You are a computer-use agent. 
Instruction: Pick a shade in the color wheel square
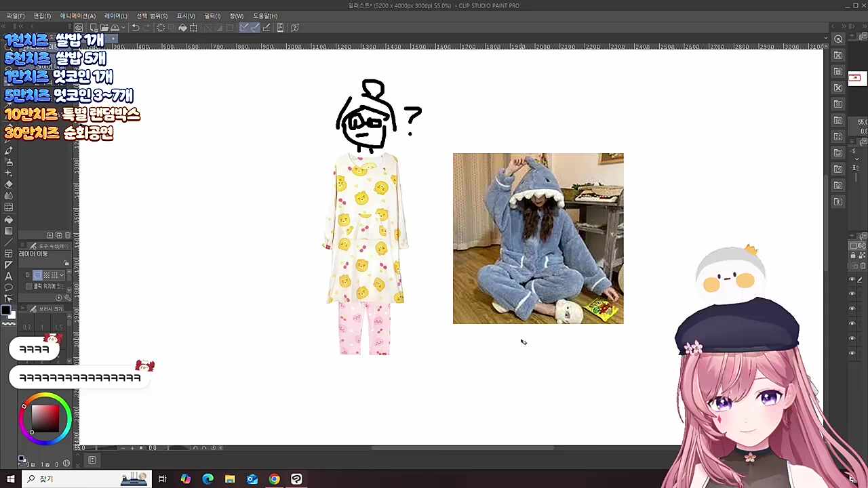(x=45, y=418)
